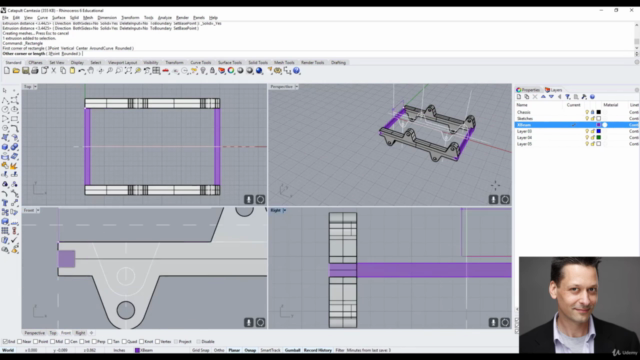Open the Perspective viewport title dropdown
This screenshot has width=640, height=360.
click(297, 87)
